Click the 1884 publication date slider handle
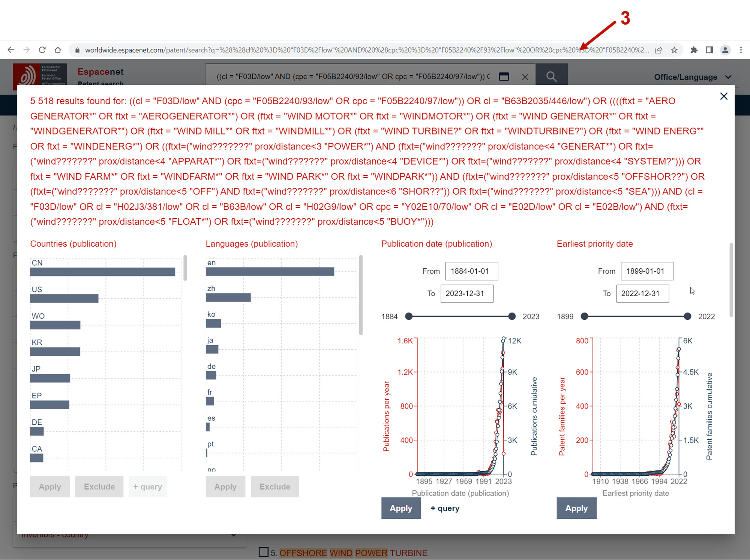The image size is (750, 560). 409,316
